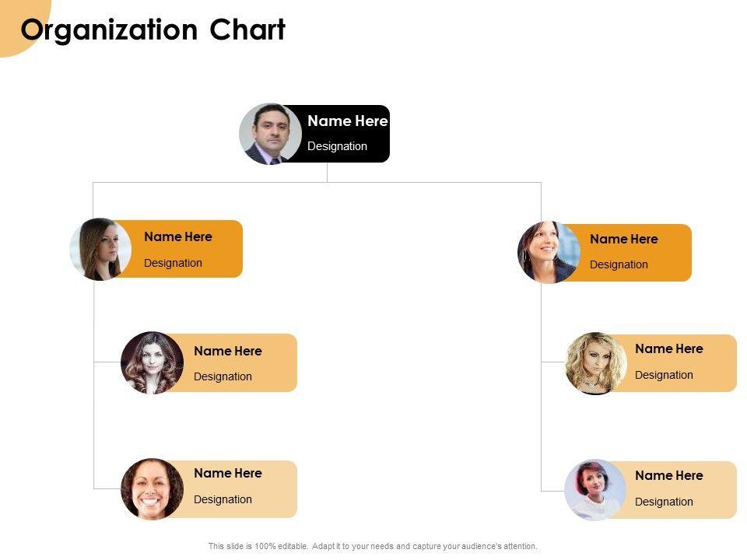Screen dimensions: 747x560
Task: Select Name Here beside the pink-haired woman
Action: (x=668, y=476)
